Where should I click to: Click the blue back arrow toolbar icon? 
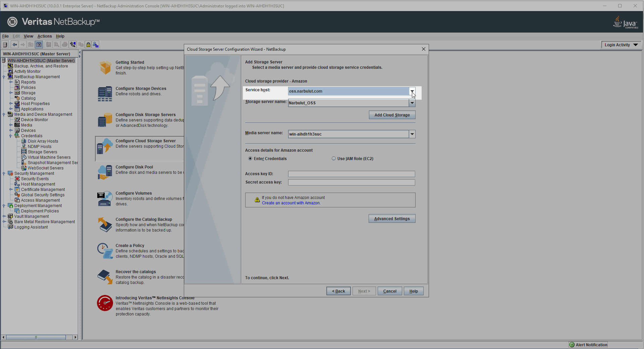(14, 45)
